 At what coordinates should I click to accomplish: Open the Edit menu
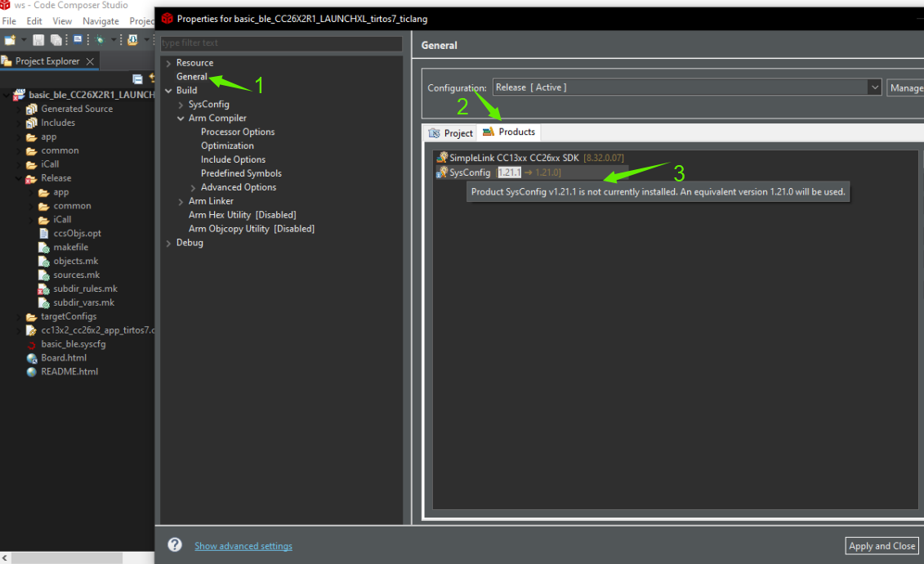pyautogui.click(x=34, y=21)
